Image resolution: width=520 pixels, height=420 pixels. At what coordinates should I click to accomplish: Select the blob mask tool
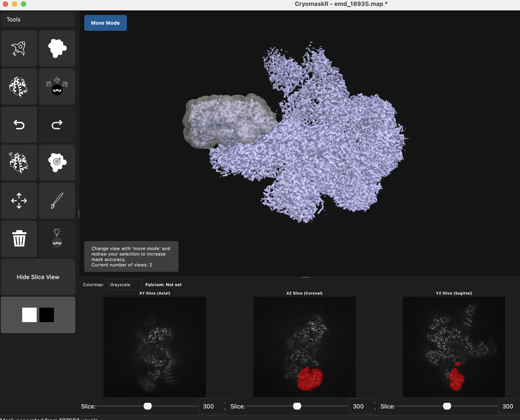tap(57, 48)
